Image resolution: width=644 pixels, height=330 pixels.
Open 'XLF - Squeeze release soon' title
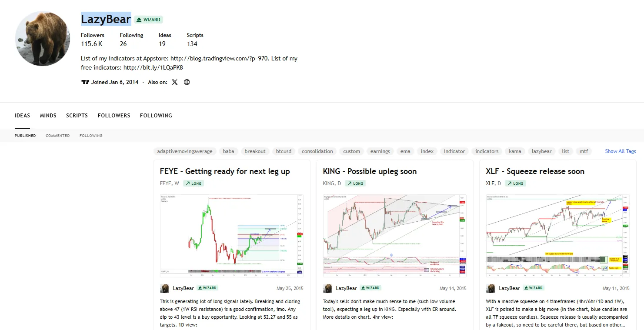[x=535, y=171]
